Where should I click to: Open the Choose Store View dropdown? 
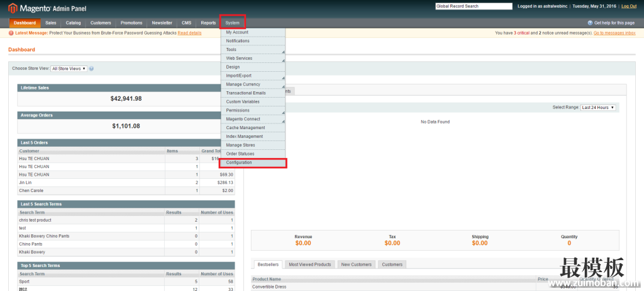69,69
